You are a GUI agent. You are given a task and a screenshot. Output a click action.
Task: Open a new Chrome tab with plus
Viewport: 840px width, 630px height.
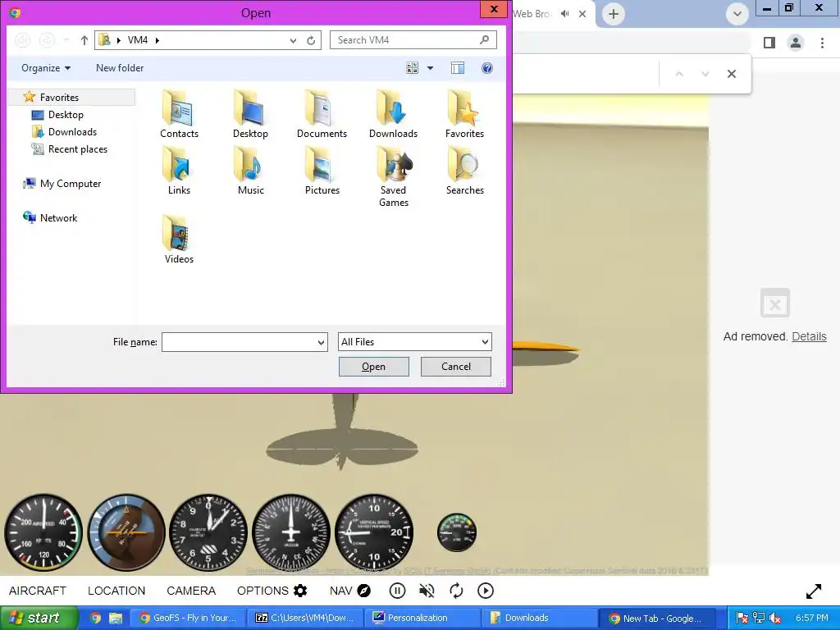click(614, 14)
